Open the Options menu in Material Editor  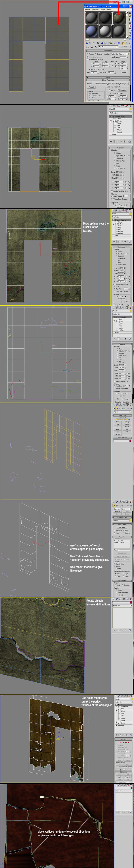pyautogui.click(x=103, y=9)
